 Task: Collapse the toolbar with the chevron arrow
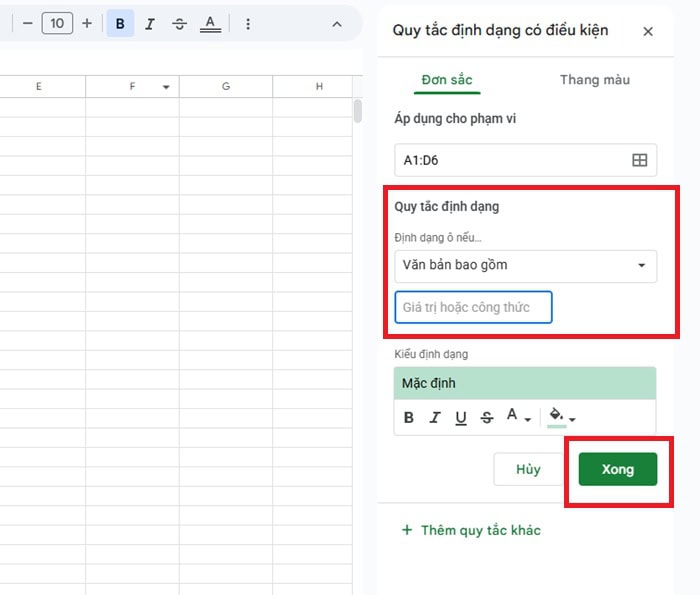click(x=337, y=24)
